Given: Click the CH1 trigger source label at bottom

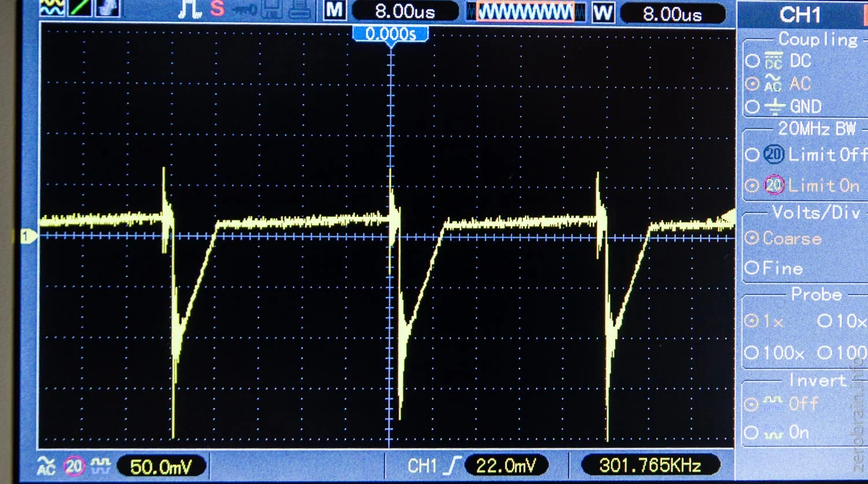Looking at the screenshot, I should click(422, 466).
